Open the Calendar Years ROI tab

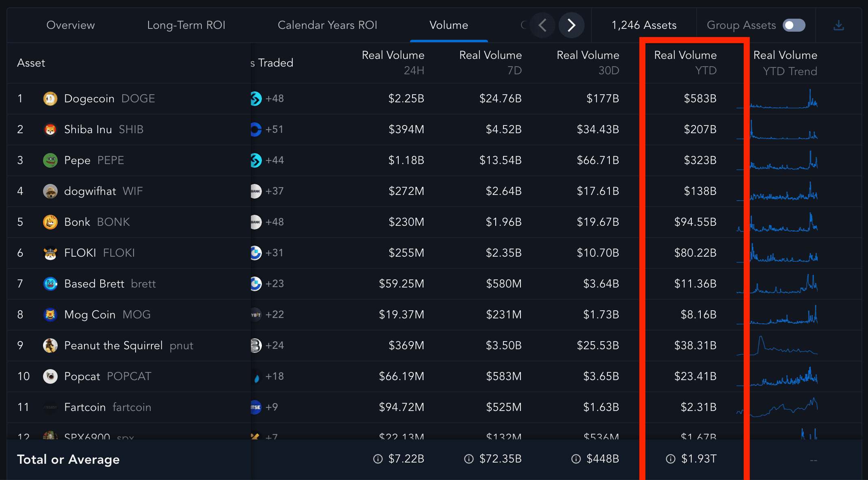[327, 25]
